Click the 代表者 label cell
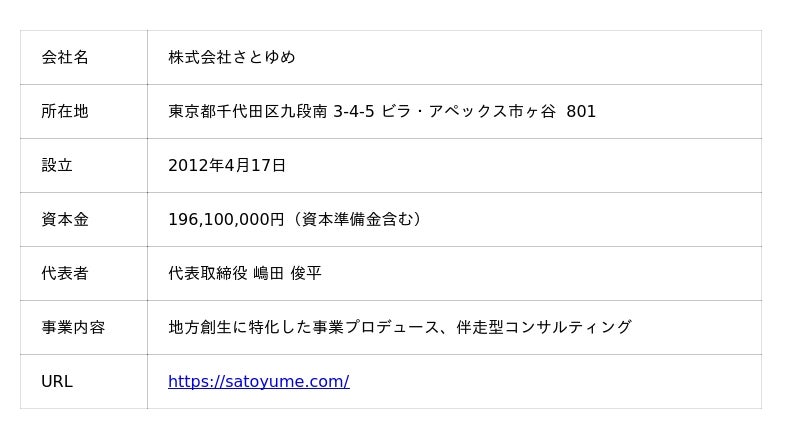This screenshot has width=800, height=439. 65,273
